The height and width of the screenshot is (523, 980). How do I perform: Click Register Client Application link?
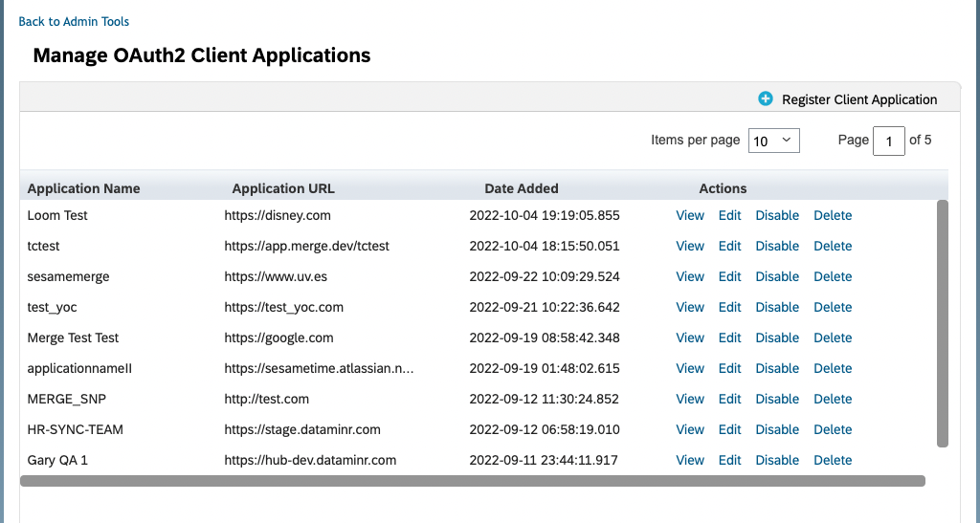point(858,99)
